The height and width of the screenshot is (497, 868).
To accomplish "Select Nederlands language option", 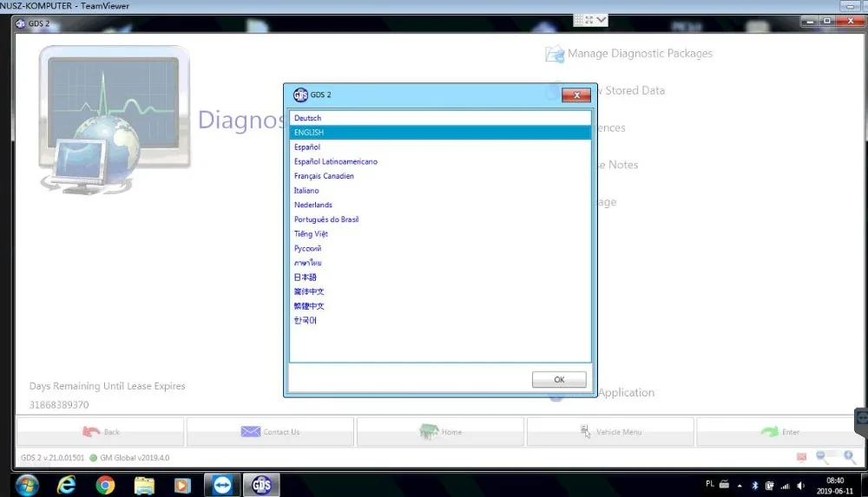I will (440, 204).
